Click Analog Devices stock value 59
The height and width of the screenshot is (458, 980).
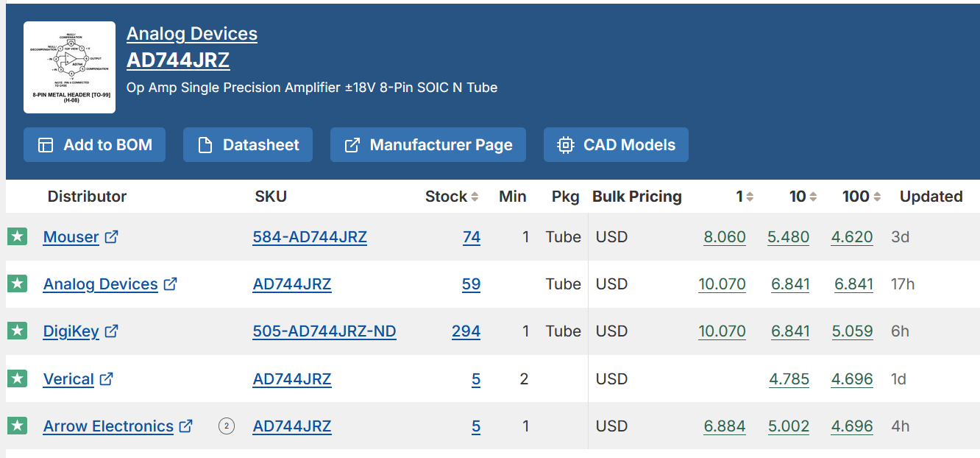(x=471, y=284)
